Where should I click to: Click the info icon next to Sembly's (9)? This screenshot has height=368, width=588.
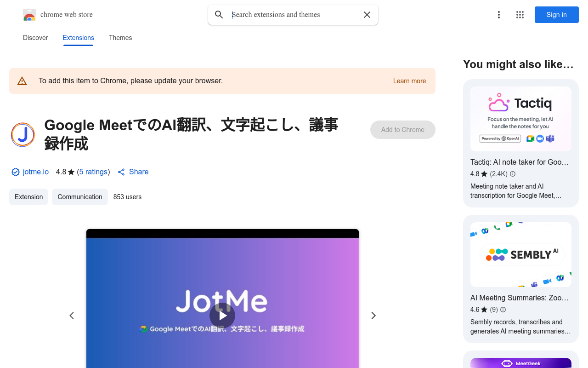503,310
